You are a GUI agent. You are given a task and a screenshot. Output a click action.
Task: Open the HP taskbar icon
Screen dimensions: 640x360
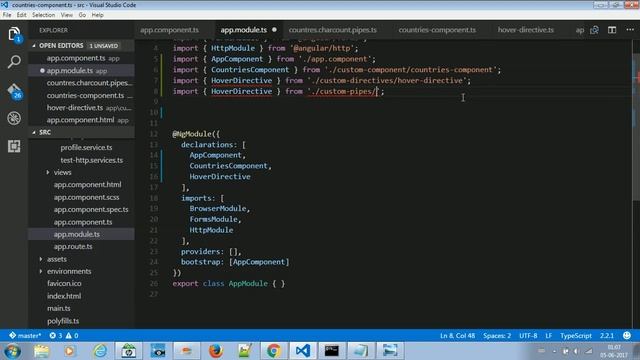tap(129, 351)
